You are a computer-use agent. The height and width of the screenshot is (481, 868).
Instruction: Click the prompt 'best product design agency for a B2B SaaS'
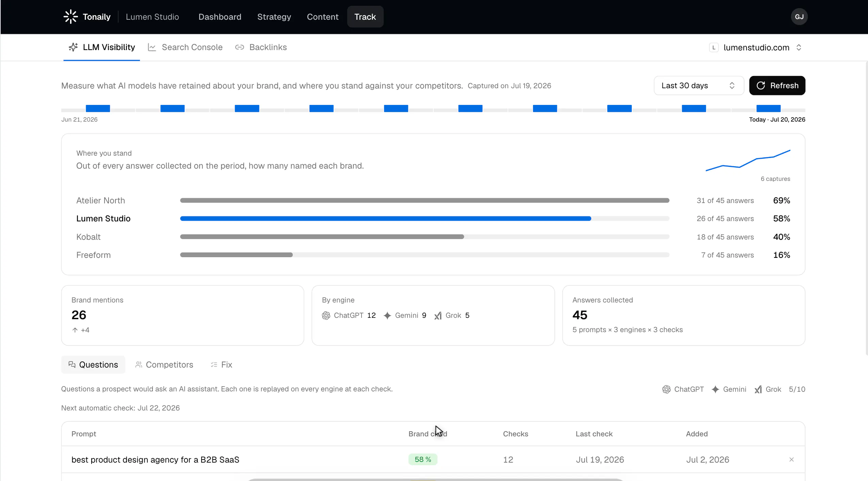tap(155, 460)
